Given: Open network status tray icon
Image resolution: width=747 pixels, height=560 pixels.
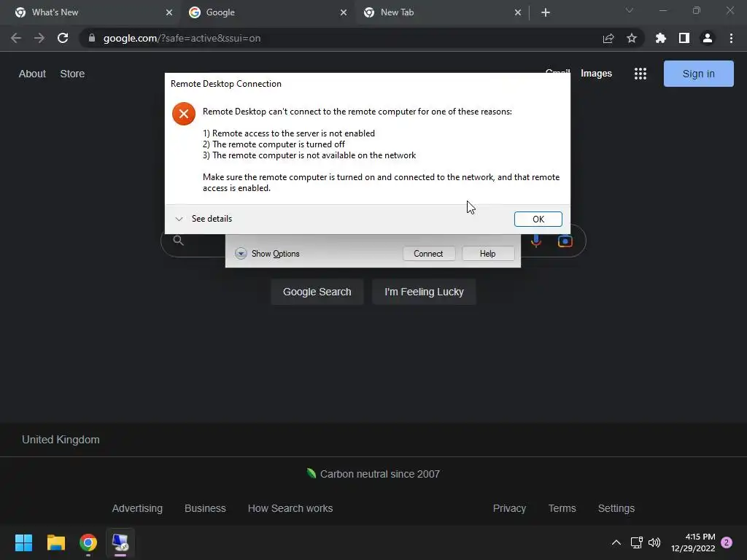Looking at the screenshot, I should [636, 542].
